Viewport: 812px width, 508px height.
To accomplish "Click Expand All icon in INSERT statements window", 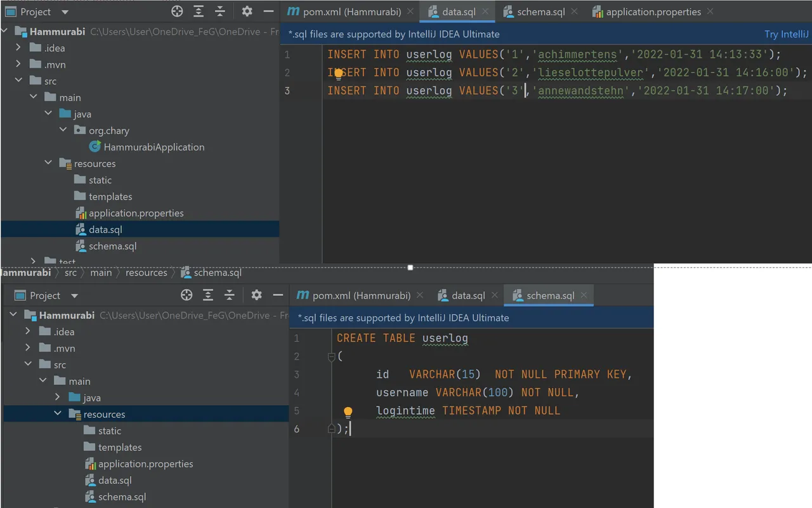I will (199, 11).
